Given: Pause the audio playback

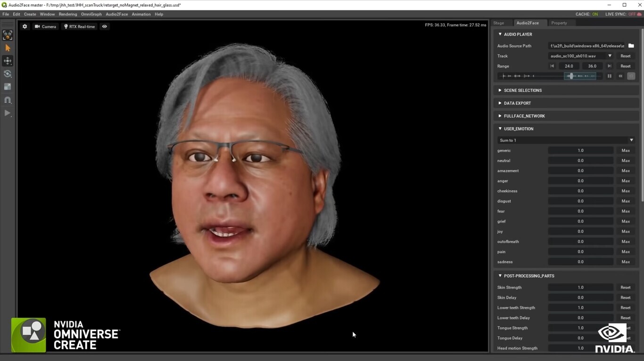Looking at the screenshot, I should 609,76.
